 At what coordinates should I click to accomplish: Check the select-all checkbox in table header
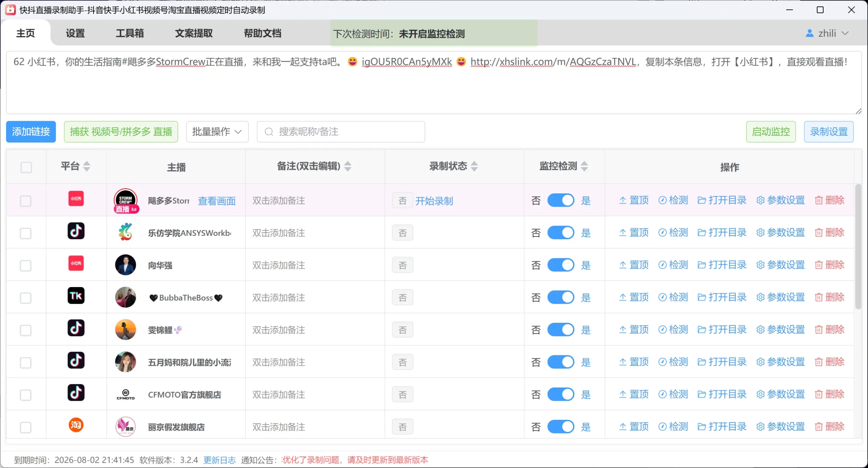[26, 167]
